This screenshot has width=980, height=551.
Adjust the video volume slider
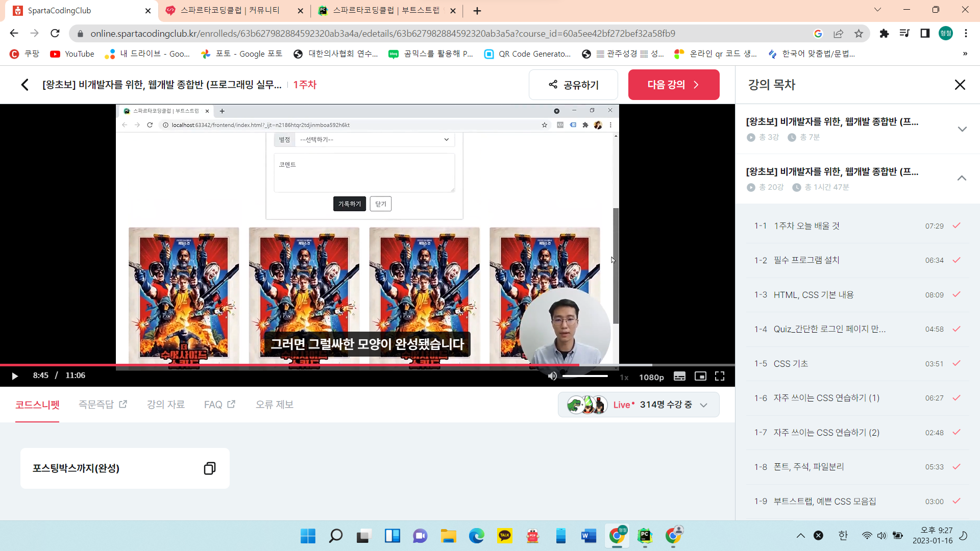pos(585,376)
